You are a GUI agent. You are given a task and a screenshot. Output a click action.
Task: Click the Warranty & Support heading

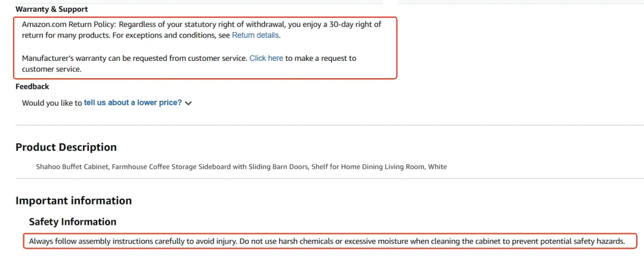pyautogui.click(x=51, y=10)
